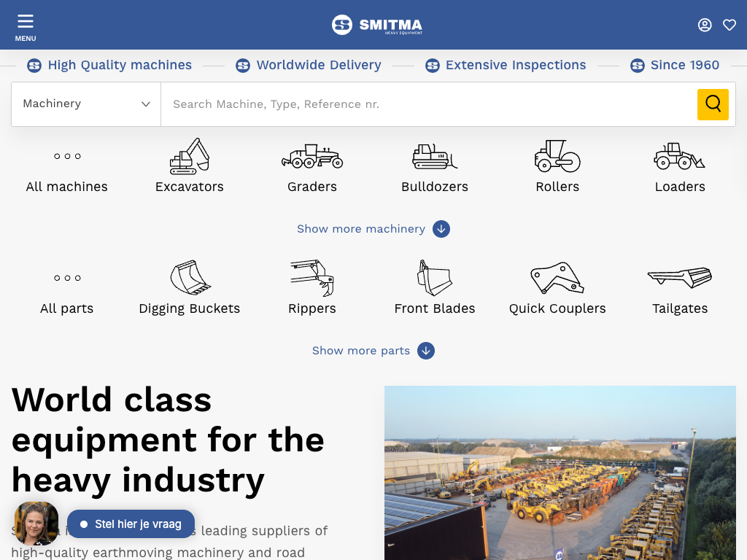Click the aerial equipment yard photo
The image size is (747, 560).
(x=560, y=472)
